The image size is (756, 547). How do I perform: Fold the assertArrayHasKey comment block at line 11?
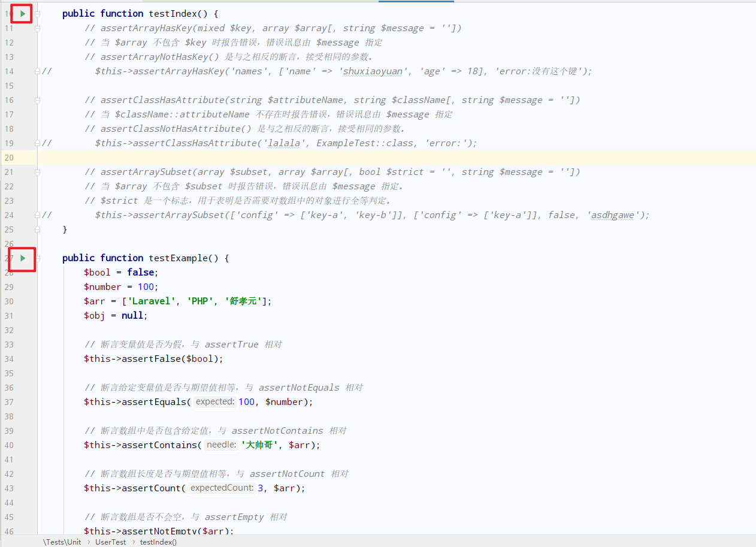click(x=37, y=28)
